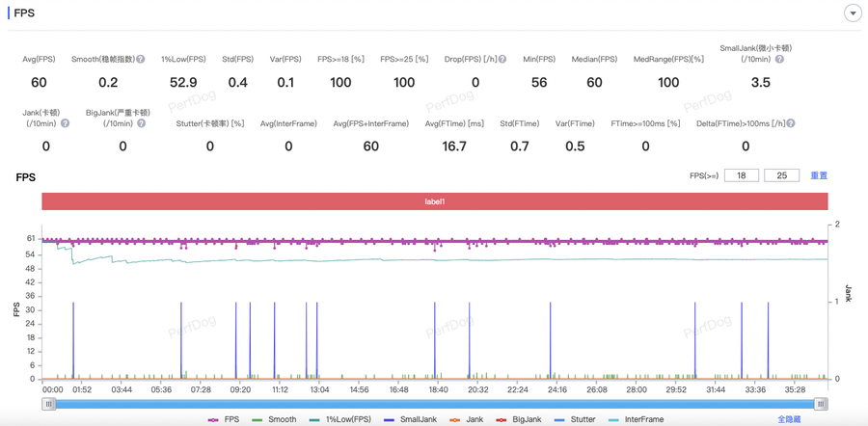This screenshot has height=426, width=868.
Task: Click the Jank(卡顿) help question icon
Action: point(66,124)
